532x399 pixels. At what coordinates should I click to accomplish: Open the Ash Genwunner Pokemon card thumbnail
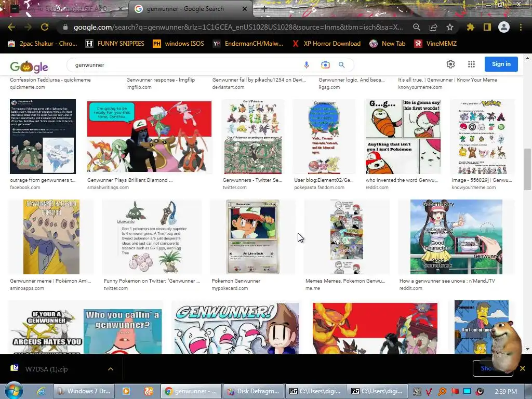253,236
